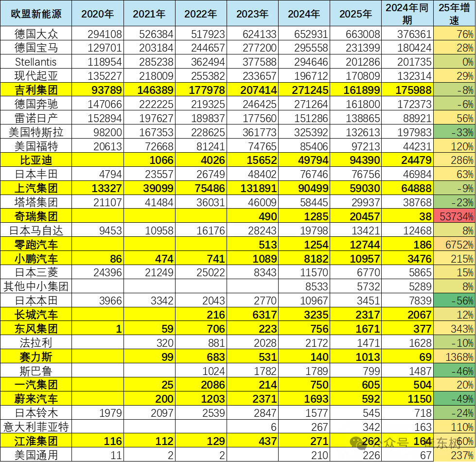
Task: Select the 零跑汽车 row label
Action: 36,244
